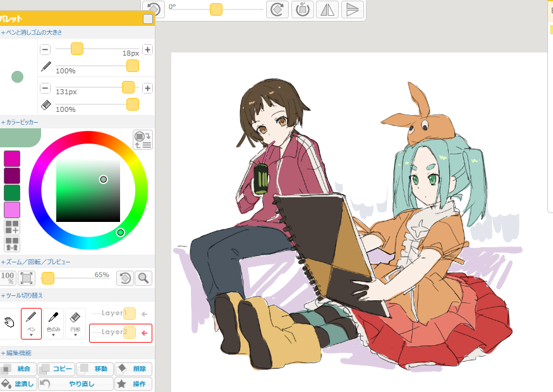Switch the color picker display mode icon
Screen dimensions: 553x392
click(x=143, y=140)
